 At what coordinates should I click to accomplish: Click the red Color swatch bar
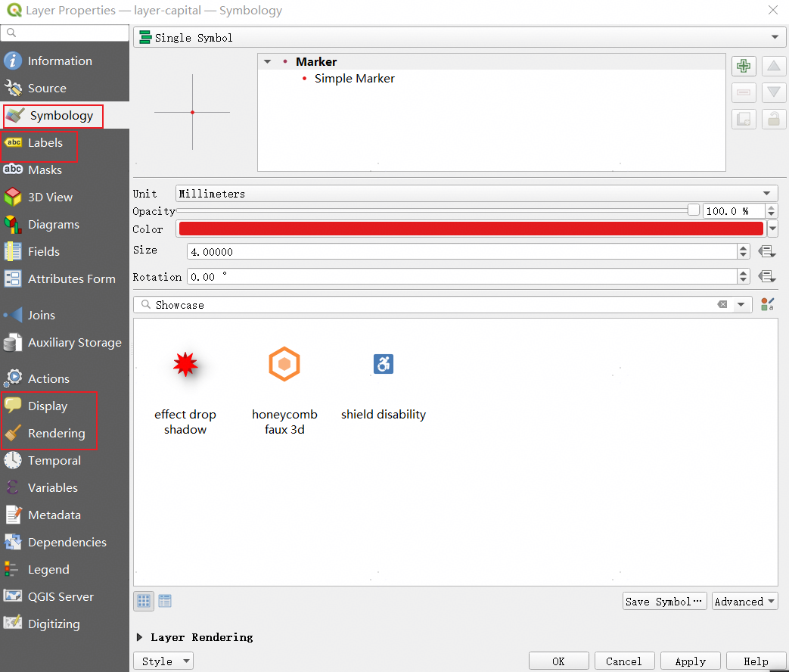click(471, 229)
